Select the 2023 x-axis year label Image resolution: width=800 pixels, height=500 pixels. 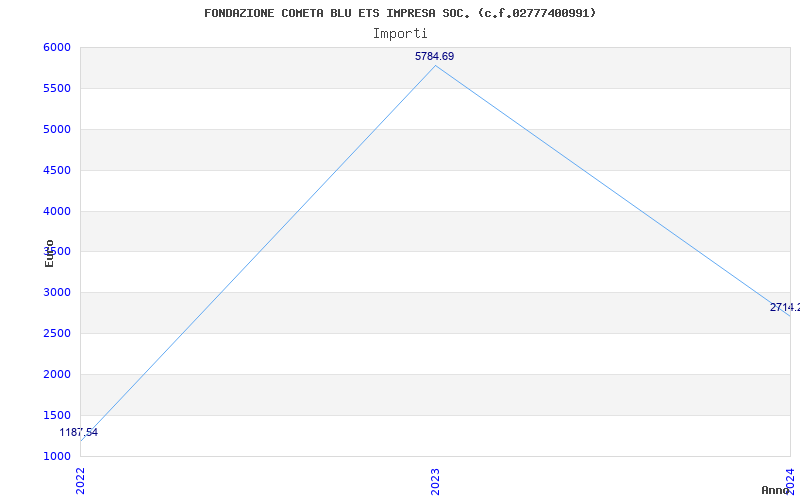(435, 481)
